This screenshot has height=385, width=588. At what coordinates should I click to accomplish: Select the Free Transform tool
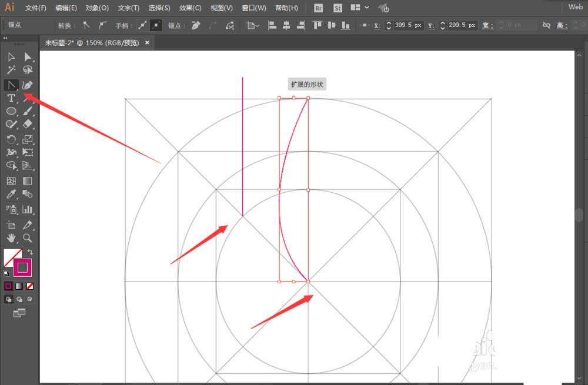point(28,152)
